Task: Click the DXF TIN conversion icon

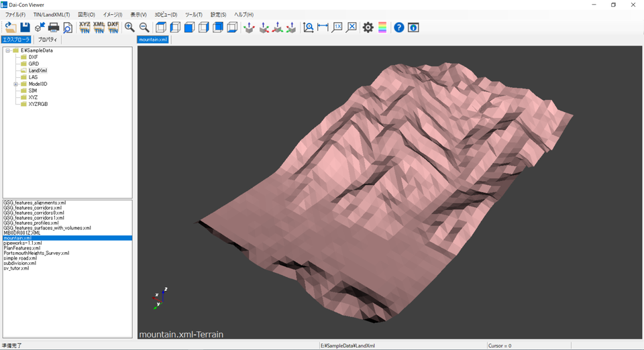Action: [x=113, y=27]
